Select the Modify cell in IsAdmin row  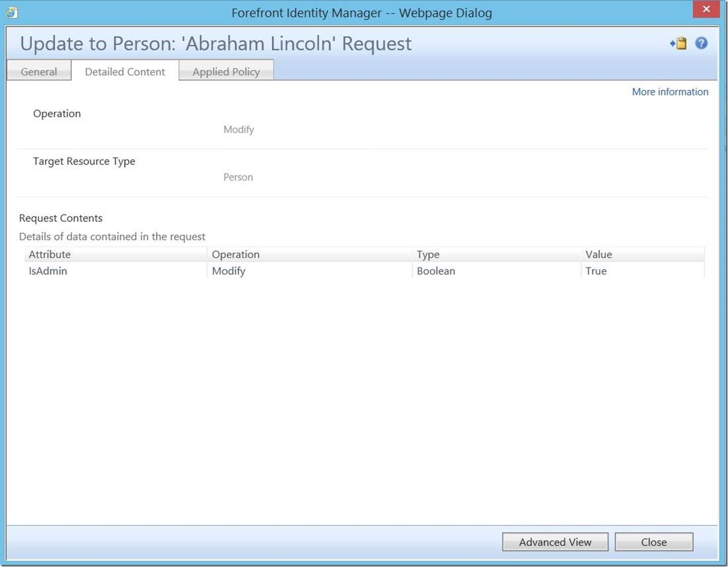click(x=309, y=271)
